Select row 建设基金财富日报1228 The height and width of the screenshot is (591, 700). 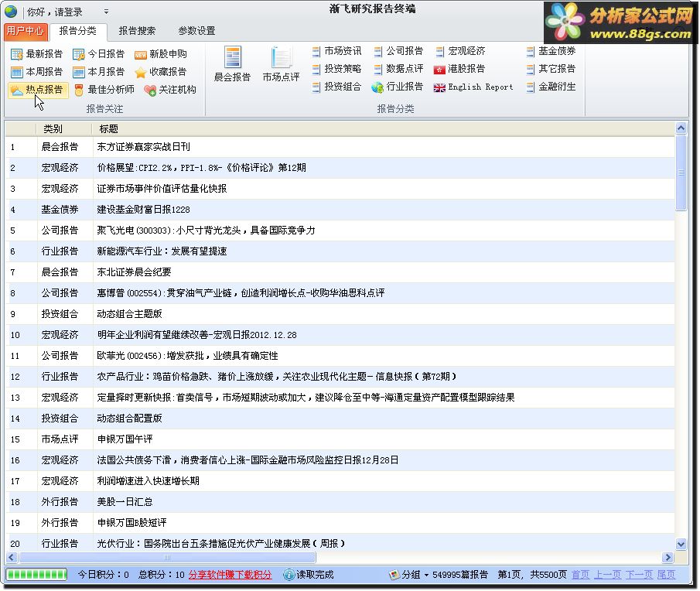pyautogui.click(x=340, y=210)
